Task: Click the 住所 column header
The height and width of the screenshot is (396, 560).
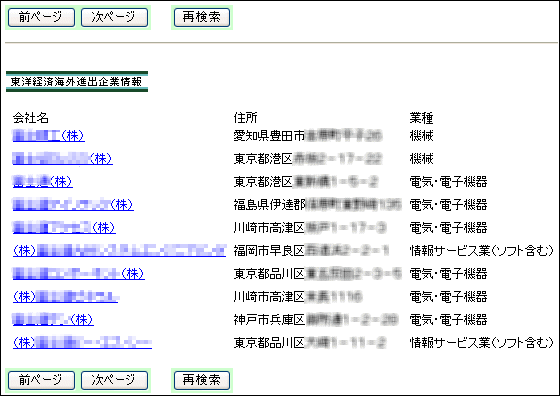Action: 246,117
